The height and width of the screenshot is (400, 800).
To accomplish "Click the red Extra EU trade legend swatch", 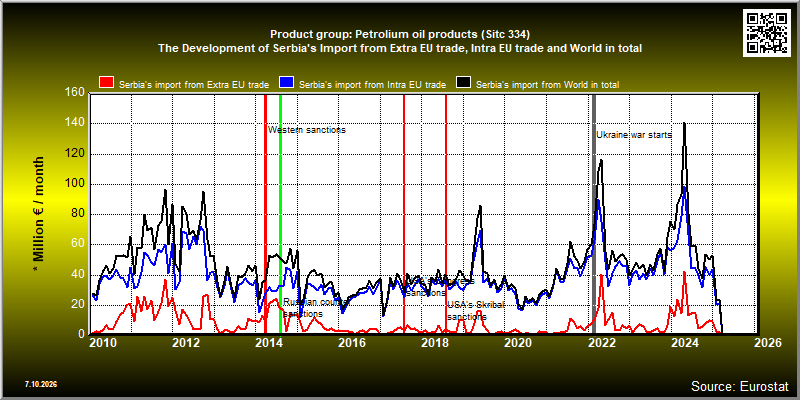I will coord(106,83).
